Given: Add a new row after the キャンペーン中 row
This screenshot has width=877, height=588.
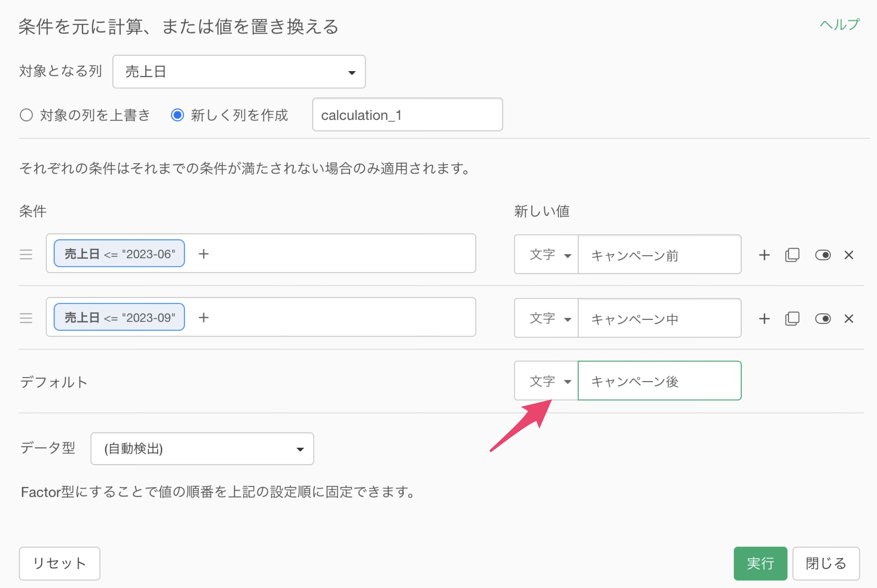Looking at the screenshot, I should tap(764, 319).
